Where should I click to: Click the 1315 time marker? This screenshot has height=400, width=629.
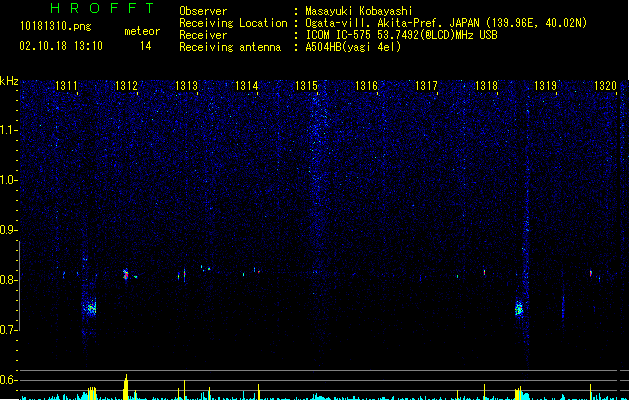(306, 86)
